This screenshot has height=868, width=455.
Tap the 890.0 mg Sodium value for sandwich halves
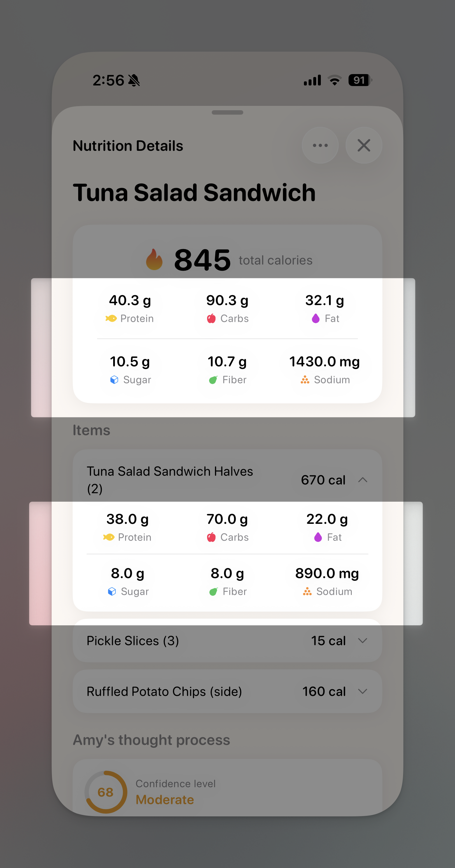327,573
